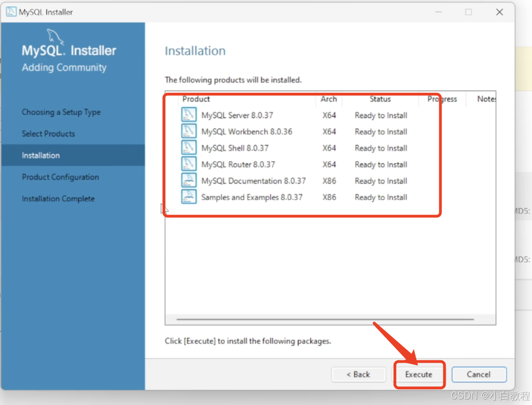Open the Product Configuration step
The height and width of the screenshot is (405, 532).
coord(60,177)
